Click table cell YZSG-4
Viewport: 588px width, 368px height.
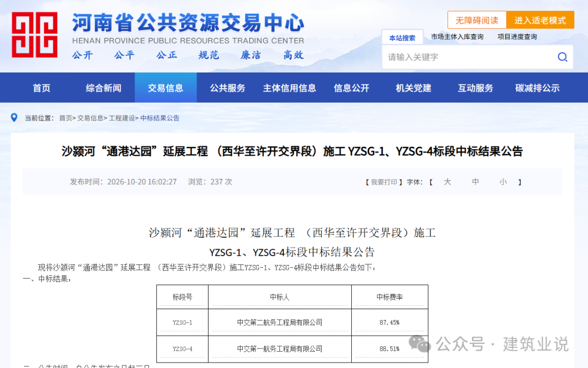tap(182, 349)
